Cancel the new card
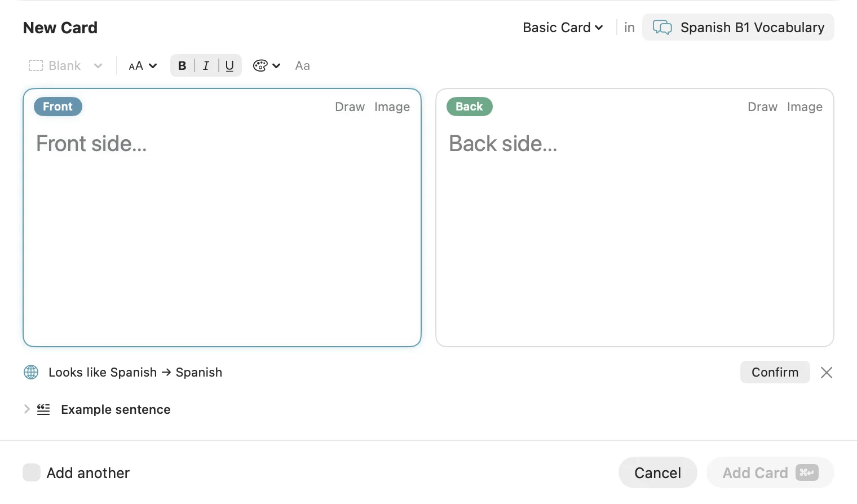857x504 pixels. [657, 472]
